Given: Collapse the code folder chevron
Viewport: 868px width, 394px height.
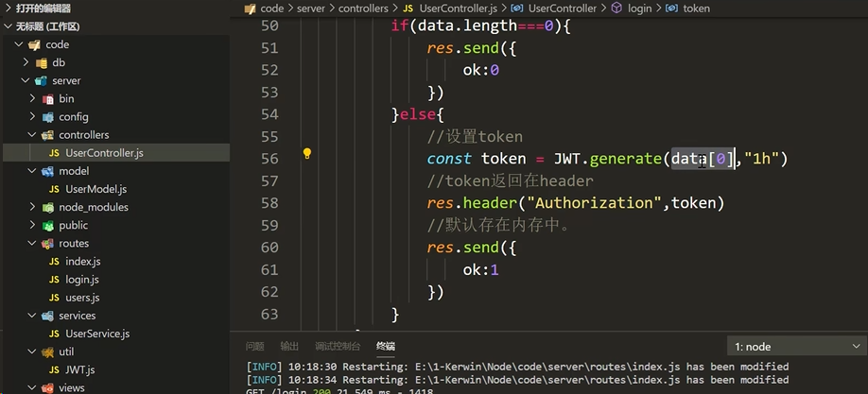Looking at the screenshot, I should click(x=19, y=44).
